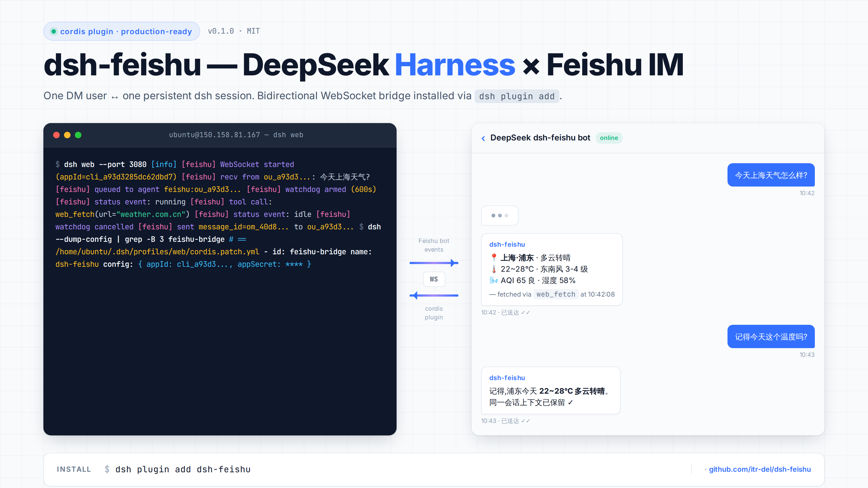
Task: Click 'dsh web --port 3080' command in terminal
Action: click(x=105, y=165)
